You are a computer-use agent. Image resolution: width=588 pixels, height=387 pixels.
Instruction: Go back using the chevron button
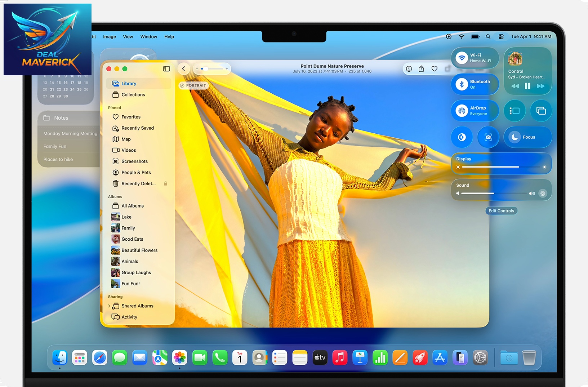pyautogui.click(x=184, y=69)
